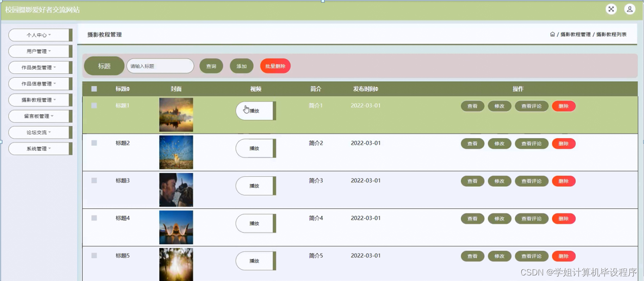Viewport: 644px width, 281px height.
Task: Click 查看评论 button in 标题4 row
Action: (x=532, y=219)
